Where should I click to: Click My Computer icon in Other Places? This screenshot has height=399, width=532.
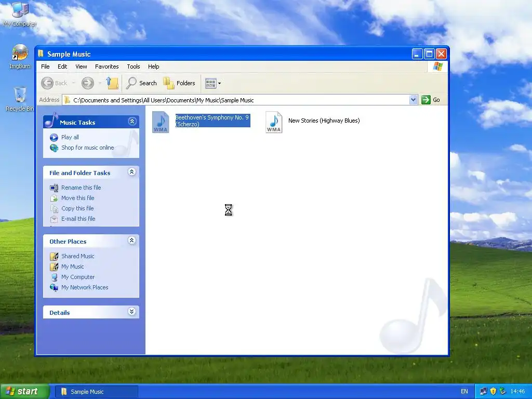click(x=54, y=277)
